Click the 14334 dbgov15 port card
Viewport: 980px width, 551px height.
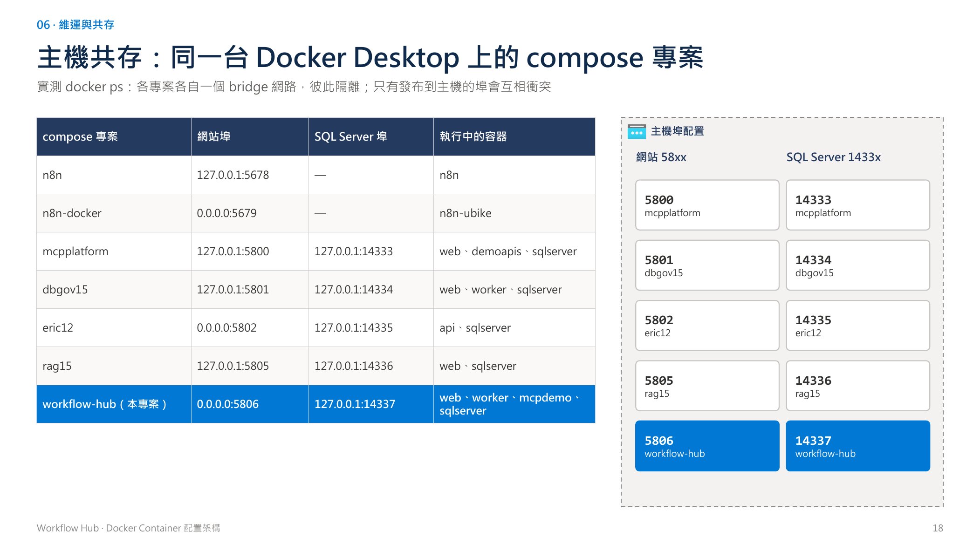(857, 265)
